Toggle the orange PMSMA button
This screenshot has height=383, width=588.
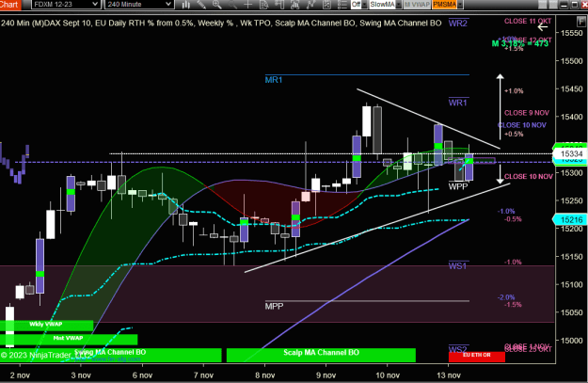tap(444, 5)
